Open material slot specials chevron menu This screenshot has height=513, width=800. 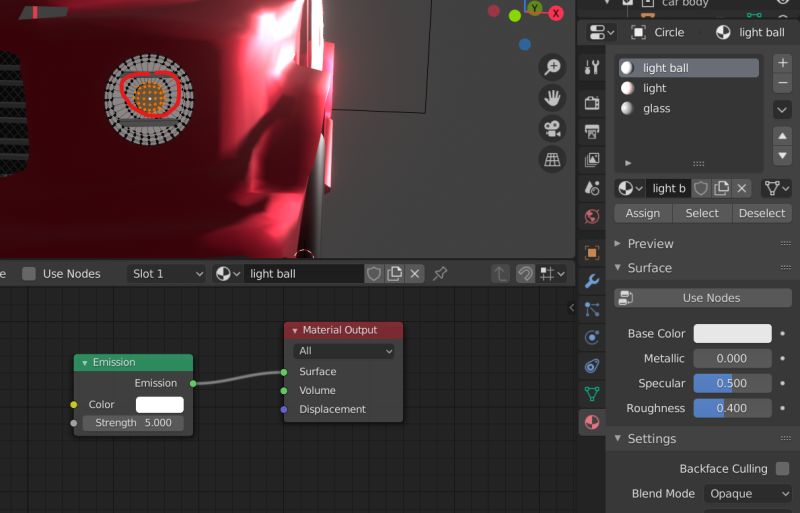pyautogui.click(x=783, y=109)
